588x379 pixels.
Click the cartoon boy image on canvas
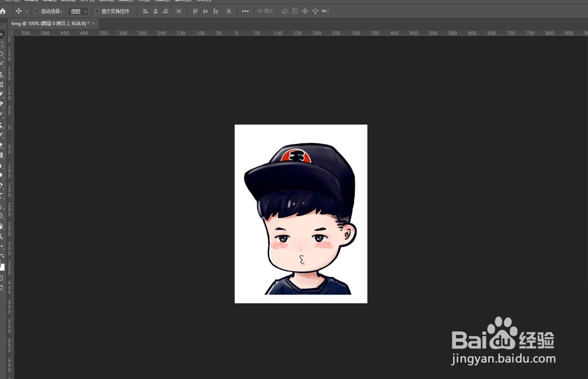[x=301, y=214]
